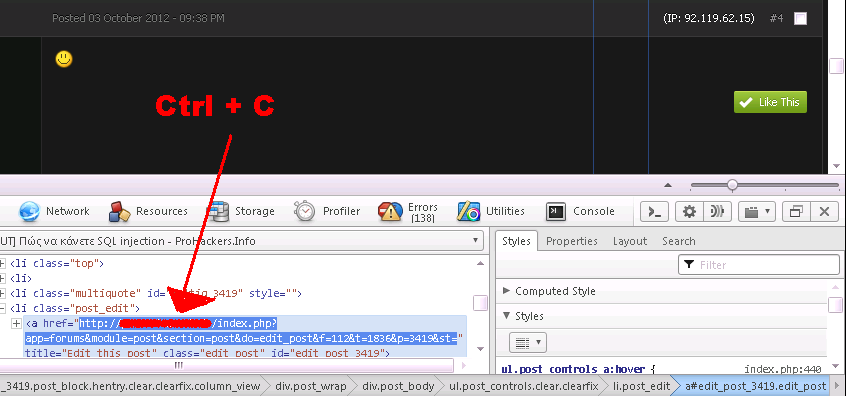Toggle the command line button
Viewport: 846px width, 396px height.
pyautogui.click(x=654, y=211)
